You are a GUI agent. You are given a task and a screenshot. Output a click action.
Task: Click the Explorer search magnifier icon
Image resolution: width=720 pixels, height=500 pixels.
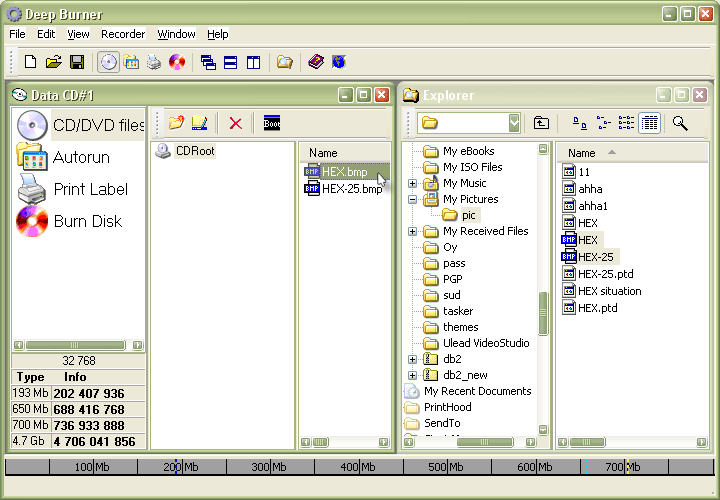pos(680,123)
